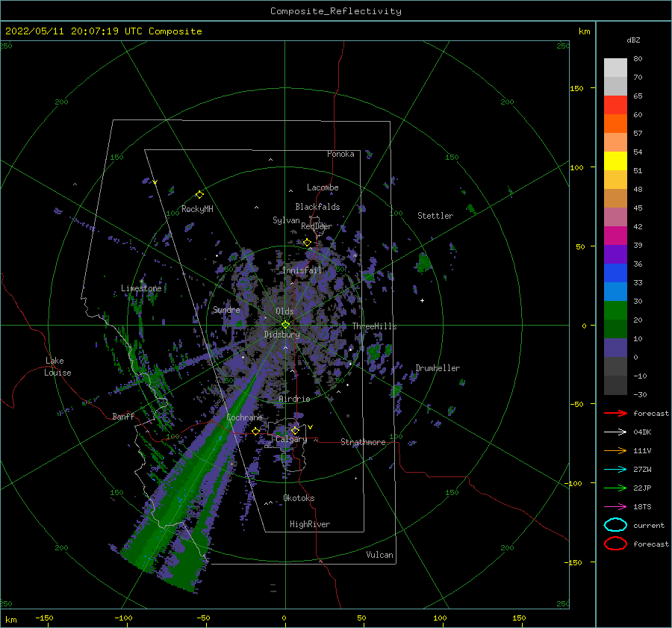Click the magenta 18TS arrow legend icon
The image size is (672, 628).
pyautogui.click(x=615, y=507)
